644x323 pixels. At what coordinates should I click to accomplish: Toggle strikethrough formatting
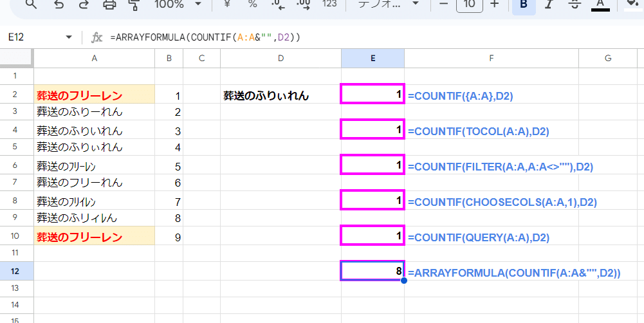pos(575,4)
